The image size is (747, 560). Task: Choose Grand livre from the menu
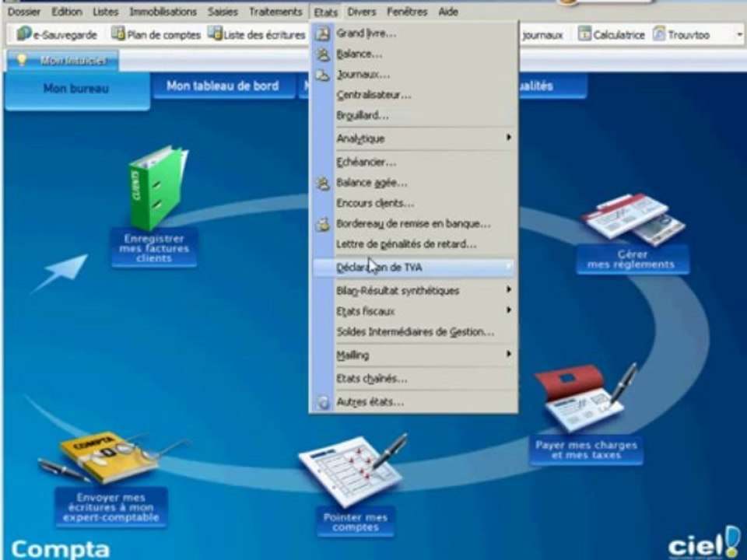click(x=413, y=33)
